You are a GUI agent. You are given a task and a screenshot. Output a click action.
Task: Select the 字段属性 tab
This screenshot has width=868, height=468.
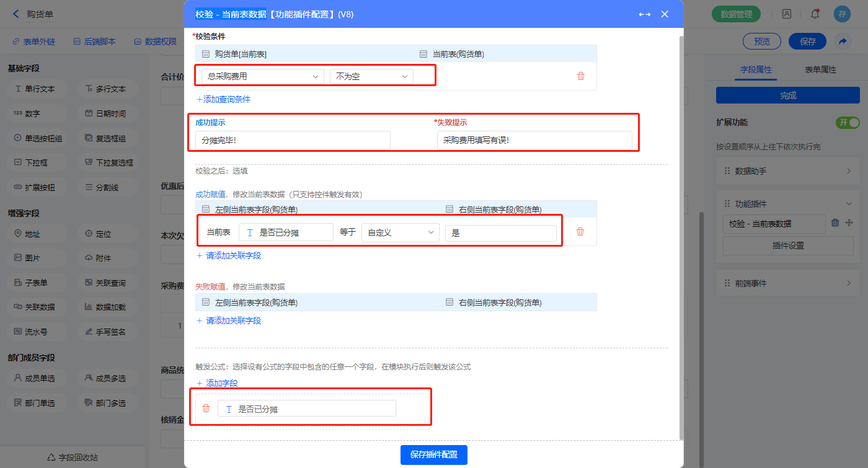756,70
